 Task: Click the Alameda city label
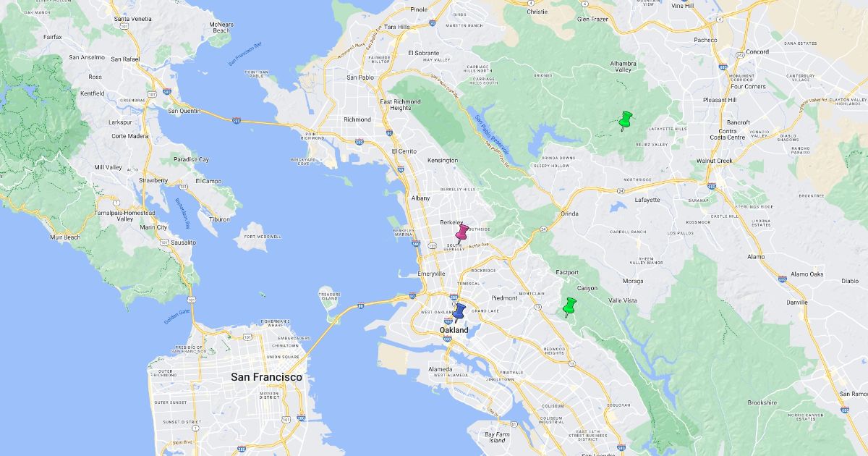tap(441, 368)
